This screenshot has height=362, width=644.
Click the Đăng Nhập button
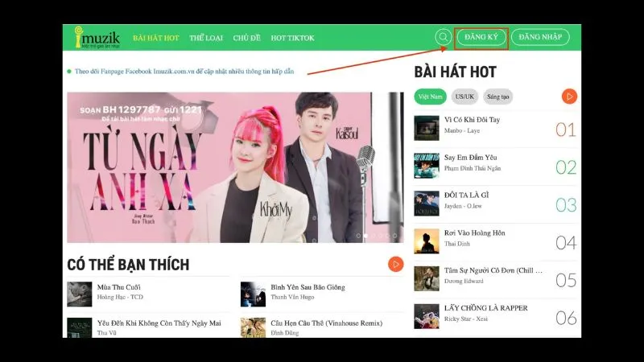pos(540,37)
